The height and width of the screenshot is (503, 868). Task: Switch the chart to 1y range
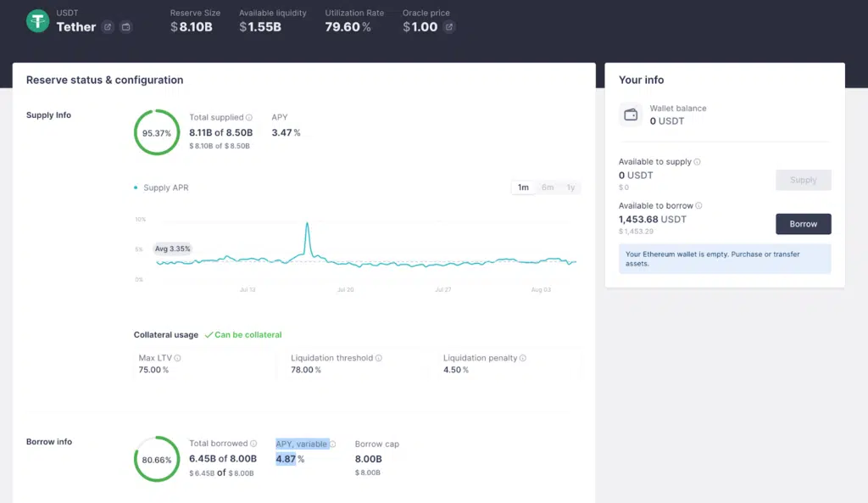tap(570, 187)
